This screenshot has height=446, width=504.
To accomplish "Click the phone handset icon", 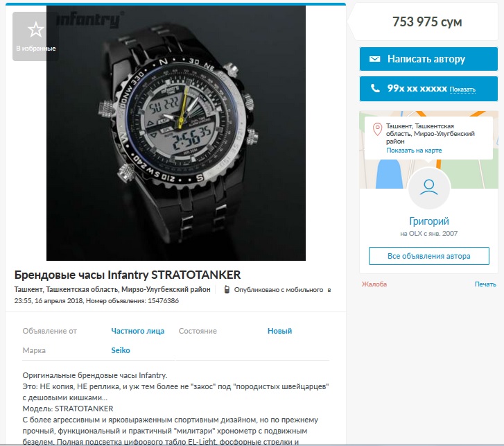I will (375, 88).
